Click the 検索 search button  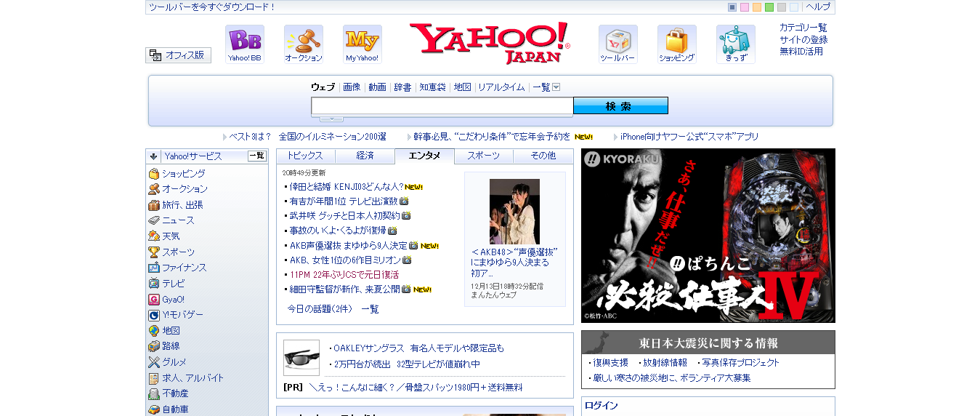click(620, 105)
